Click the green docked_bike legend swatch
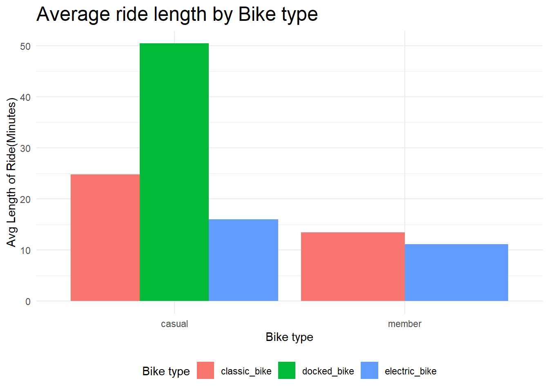Image resolution: width=549 pixels, height=392 pixels. tap(287, 370)
